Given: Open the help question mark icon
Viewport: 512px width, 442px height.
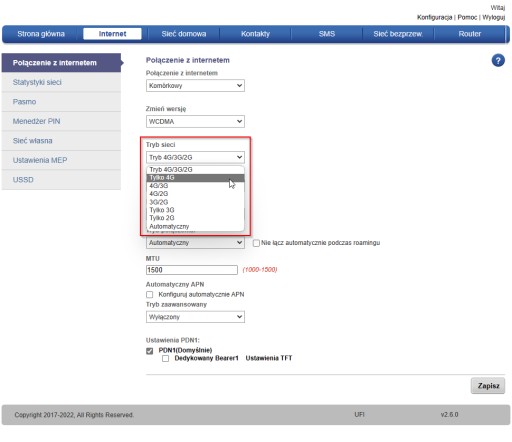Looking at the screenshot, I should click(x=498, y=61).
